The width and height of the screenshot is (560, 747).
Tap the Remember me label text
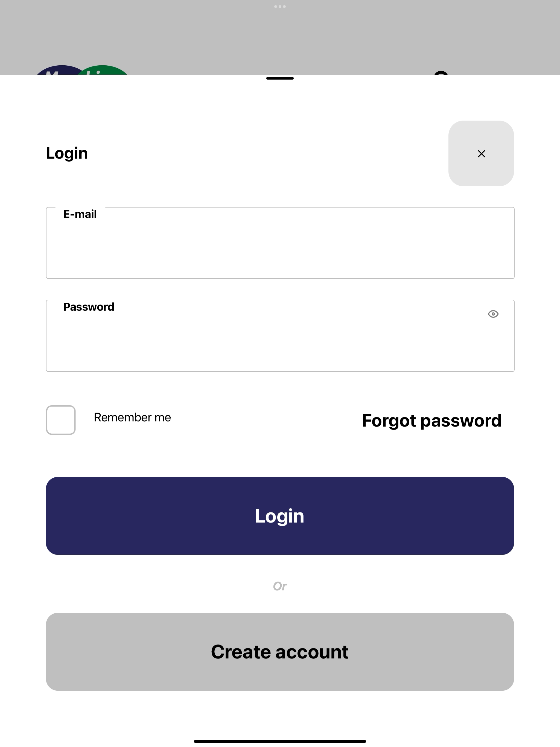pyautogui.click(x=132, y=418)
